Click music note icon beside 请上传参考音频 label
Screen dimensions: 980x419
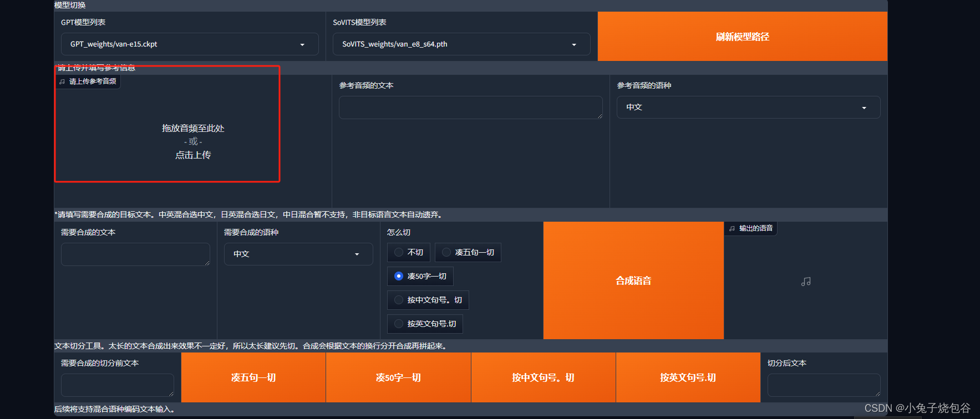[62, 81]
